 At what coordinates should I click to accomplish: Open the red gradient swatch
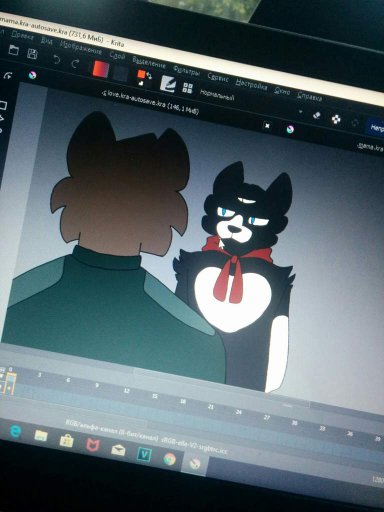[101, 69]
